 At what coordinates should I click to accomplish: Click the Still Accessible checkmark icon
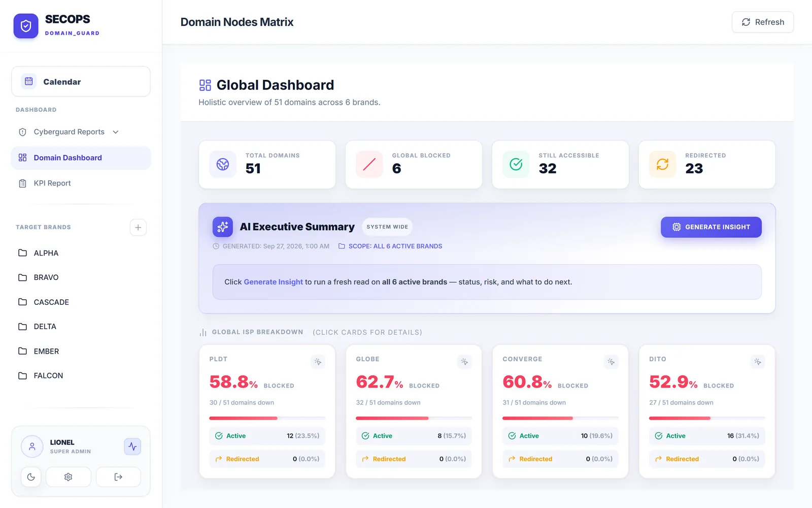pos(516,164)
